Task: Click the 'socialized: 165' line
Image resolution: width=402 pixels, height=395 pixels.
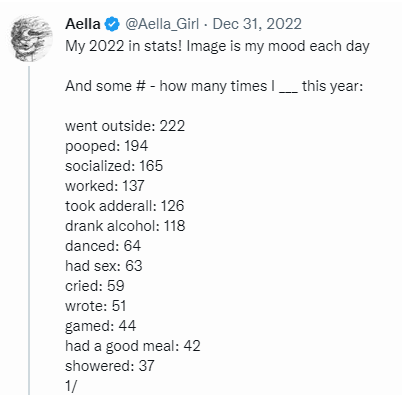Action: point(114,166)
